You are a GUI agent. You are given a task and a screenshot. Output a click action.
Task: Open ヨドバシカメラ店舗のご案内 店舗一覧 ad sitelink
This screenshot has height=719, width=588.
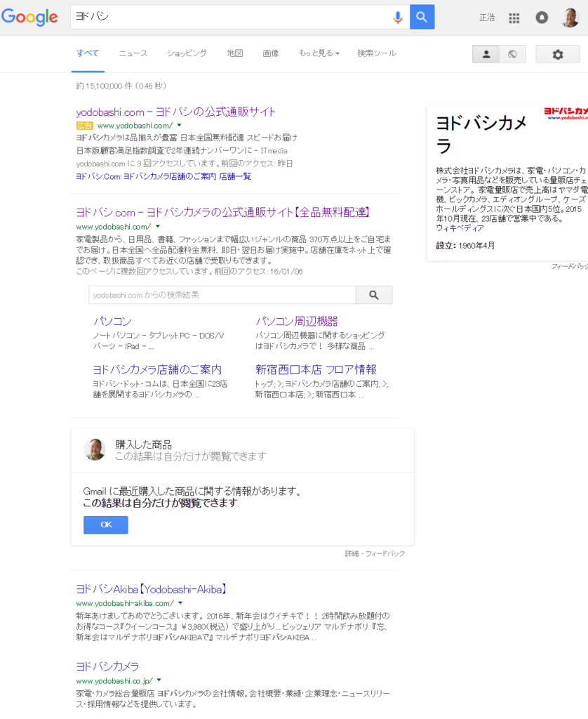pyautogui.click(x=163, y=176)
